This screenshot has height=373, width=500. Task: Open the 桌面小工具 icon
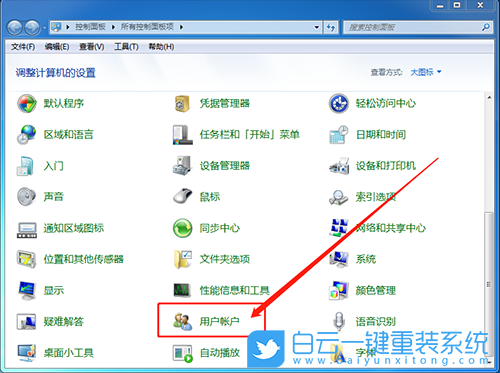pyautogui.click(x=27, y=353)
